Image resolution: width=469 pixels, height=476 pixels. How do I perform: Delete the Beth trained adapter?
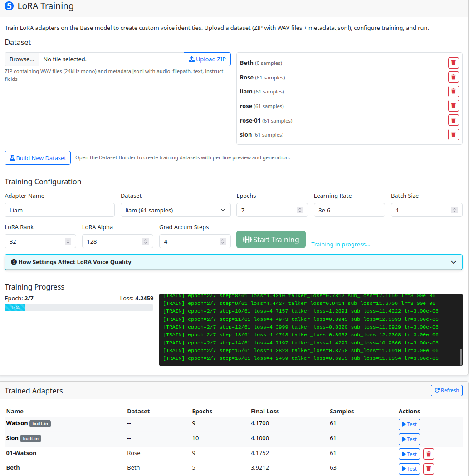(x=428, y=469)
